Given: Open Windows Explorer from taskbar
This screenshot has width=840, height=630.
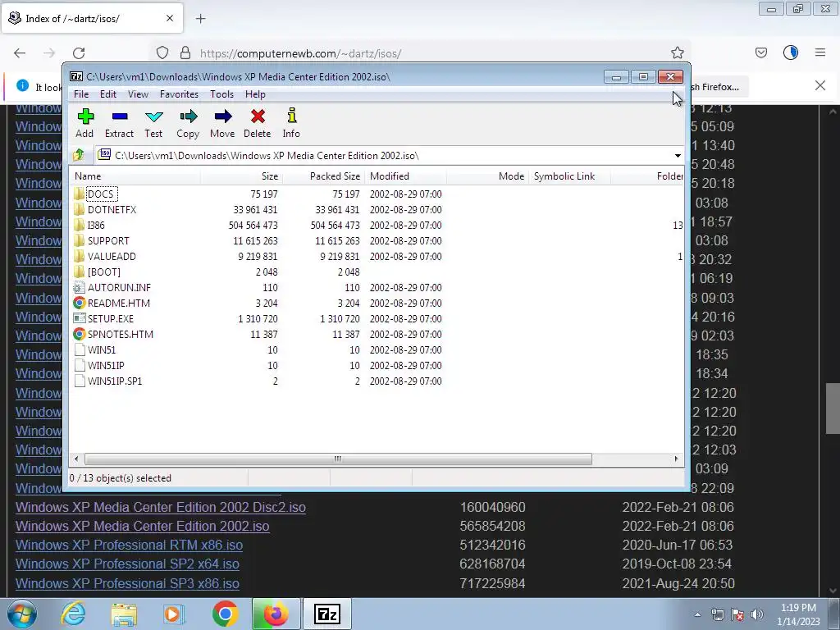Looking at the screenshot, I should (x=124, y=614).
